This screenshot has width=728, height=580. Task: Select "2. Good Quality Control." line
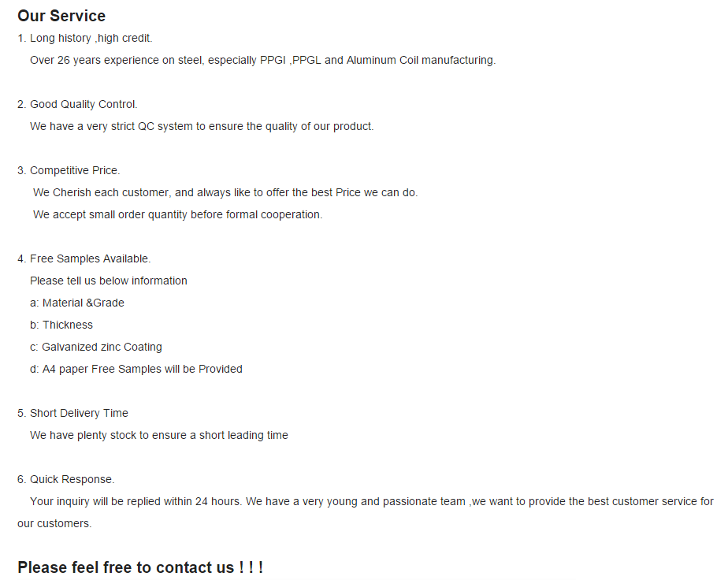click(x=77, y=105)
